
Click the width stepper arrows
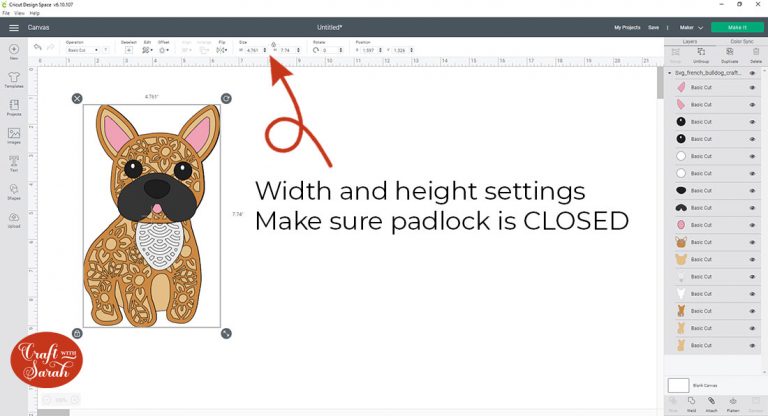pyautogui.click(x=265, y=50)
